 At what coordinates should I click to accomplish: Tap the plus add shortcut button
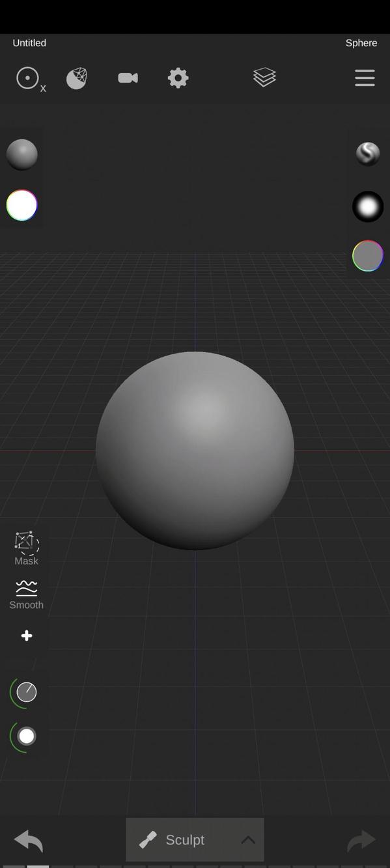(x=27, y=636)
